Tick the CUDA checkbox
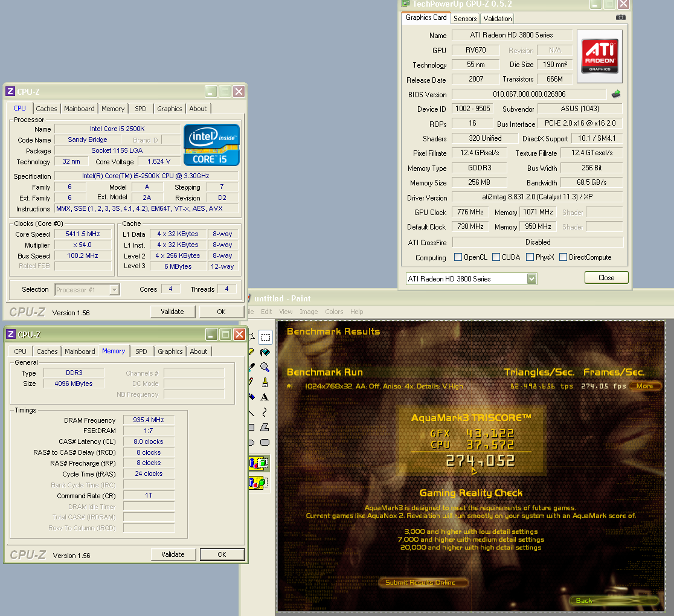Viewport: 674px width, 616px height. (496, 257)
